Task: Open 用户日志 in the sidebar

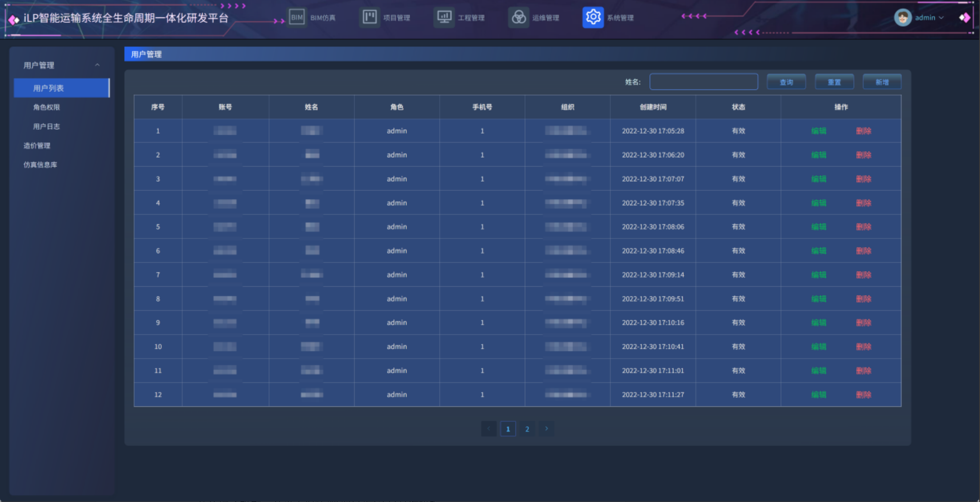Action: tap(47, 126)
